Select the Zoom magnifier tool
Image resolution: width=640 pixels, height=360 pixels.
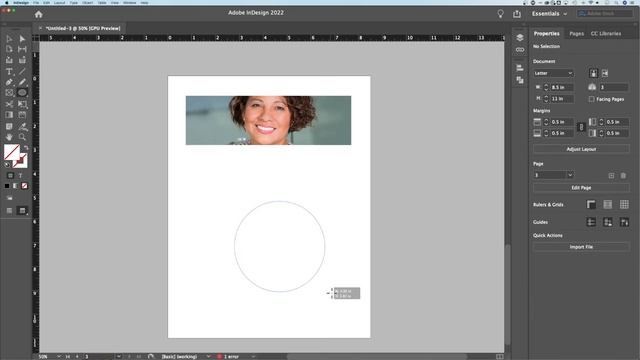point(22,137)
